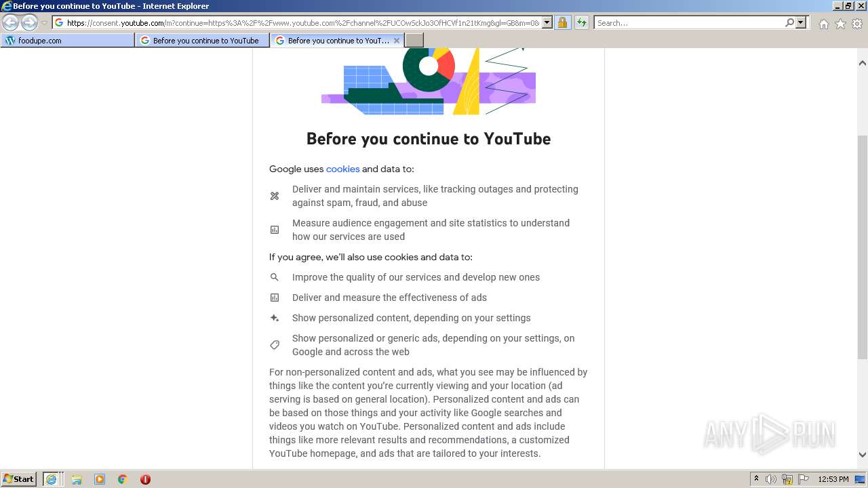
Task: Click the sparkle icon beside 'Show personalized content'
Action: 275,318
